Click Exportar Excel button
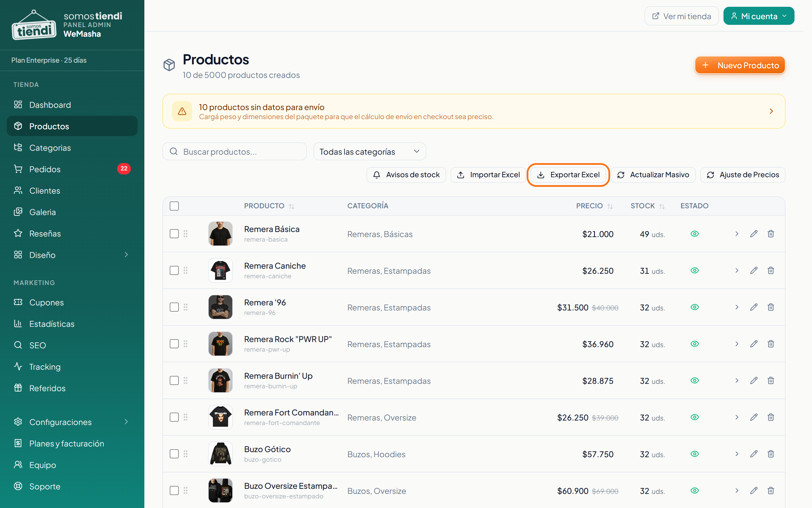The image size is (812, 508). coord(568,175)
